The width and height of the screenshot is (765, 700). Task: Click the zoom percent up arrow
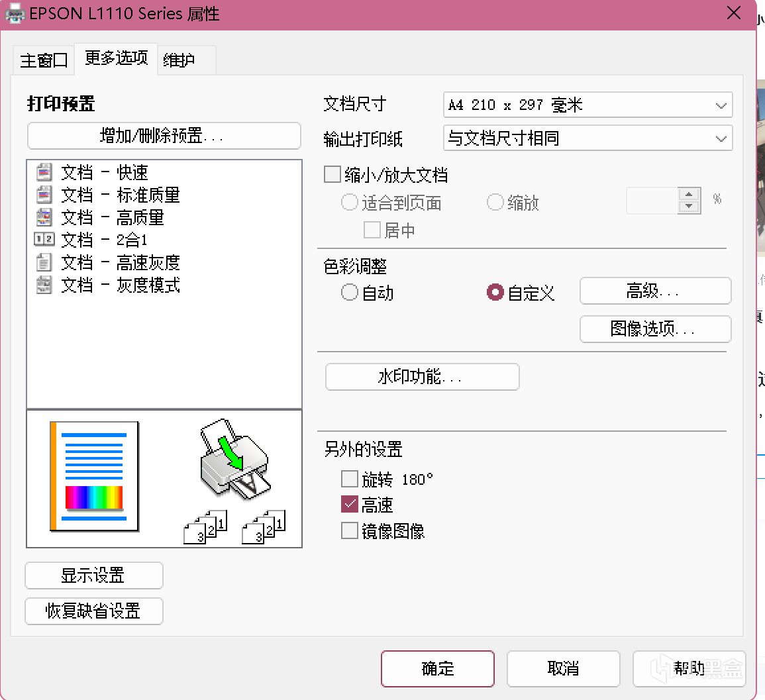pos(689,194)
